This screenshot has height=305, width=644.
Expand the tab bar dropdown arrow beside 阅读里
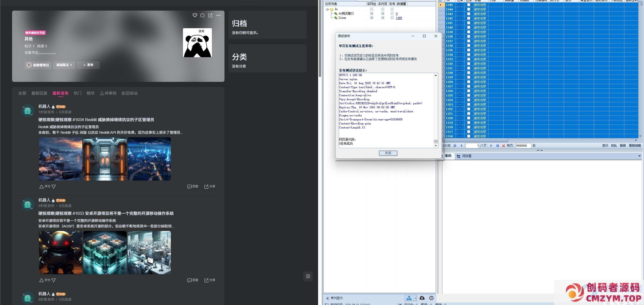(x=639, y=156)
